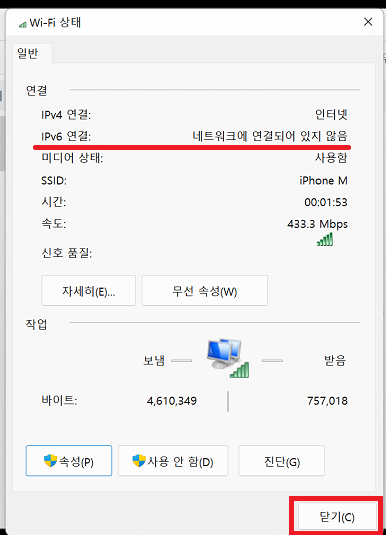Click the SSID label
The height and width of the screenshot is (535, 386).
[x=54, y=180]
